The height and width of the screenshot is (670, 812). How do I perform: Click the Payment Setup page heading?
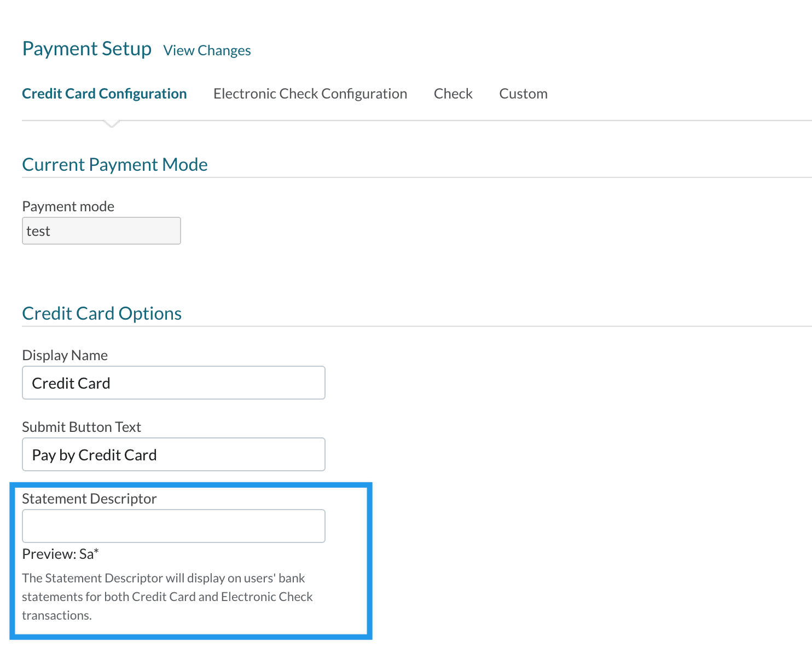click(86, 49)
